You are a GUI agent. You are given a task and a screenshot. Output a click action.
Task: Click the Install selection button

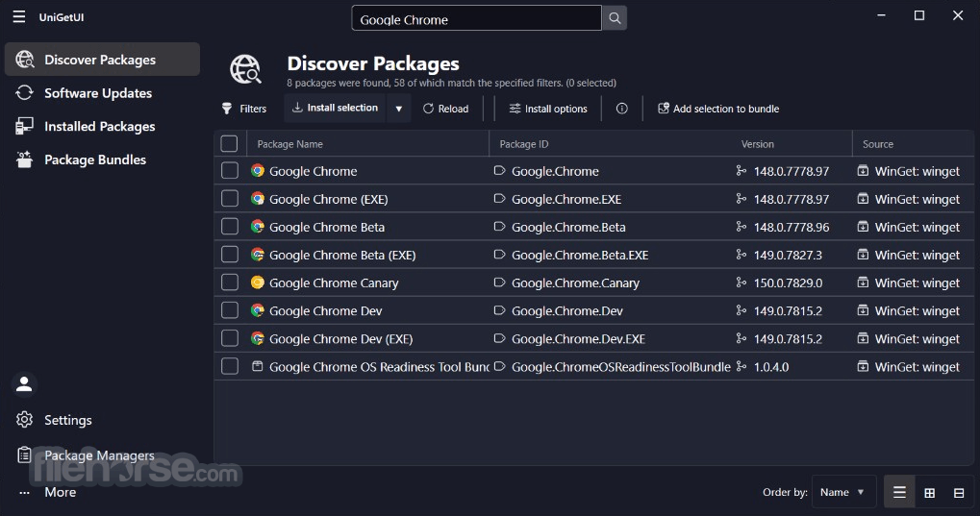click(x=336, y=108)
